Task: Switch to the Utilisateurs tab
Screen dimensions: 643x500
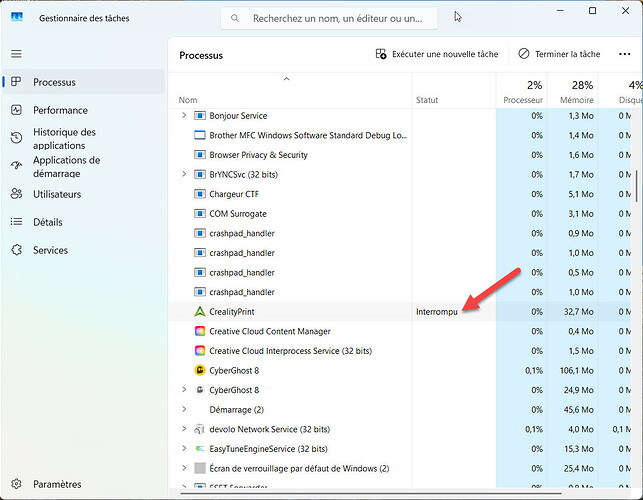Action: tap(84, 194)
